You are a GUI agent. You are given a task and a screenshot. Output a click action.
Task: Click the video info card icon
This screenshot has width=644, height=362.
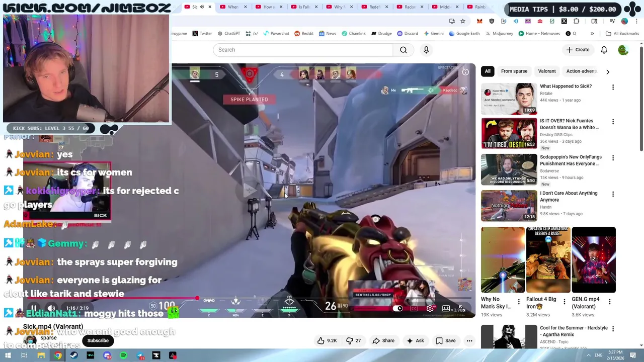[465, 72]
